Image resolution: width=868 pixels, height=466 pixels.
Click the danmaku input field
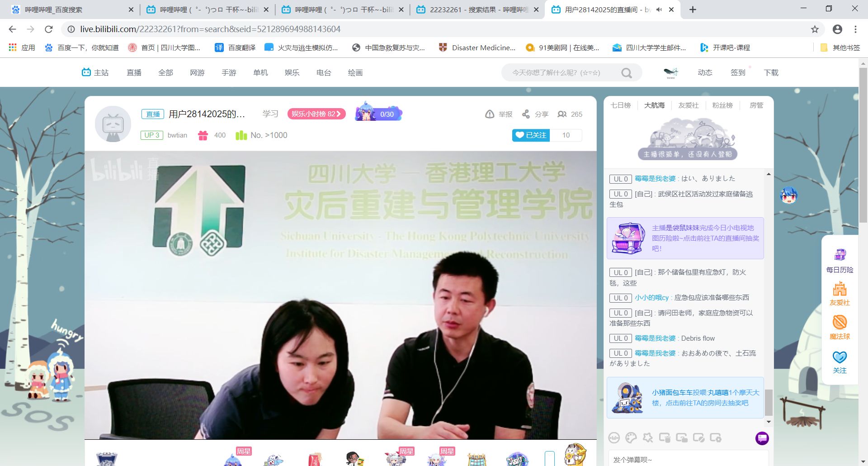(687, 459)
